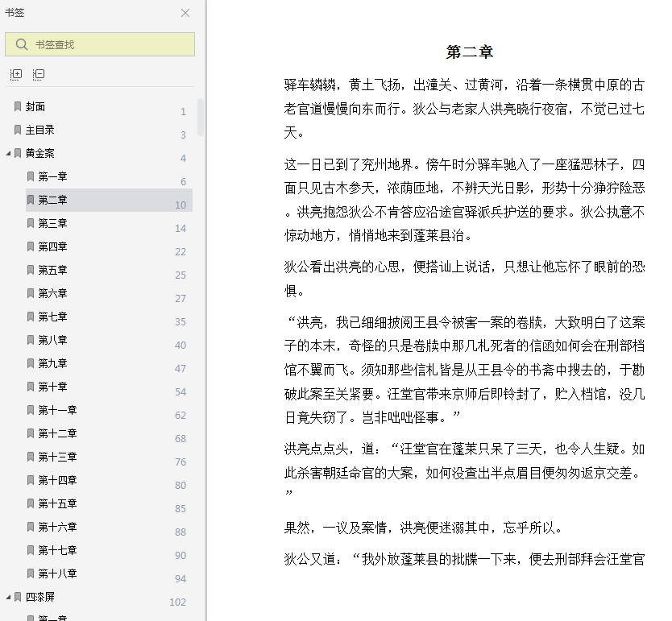Viewport: 672px width, 621px height.
Task: Go to 第十五章 bookmark
Action: [57, 503]
